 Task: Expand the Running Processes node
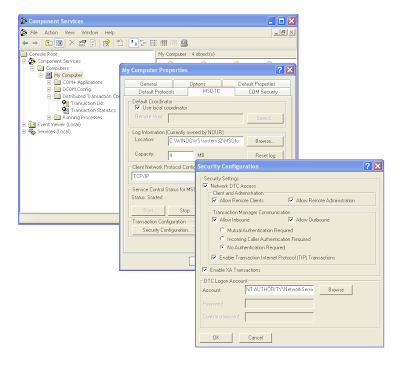point(49,117)
